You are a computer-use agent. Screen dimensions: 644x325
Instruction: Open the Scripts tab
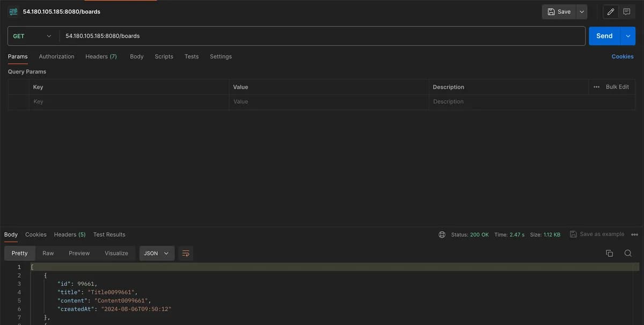pyautogui.click(x=164, y=56)
